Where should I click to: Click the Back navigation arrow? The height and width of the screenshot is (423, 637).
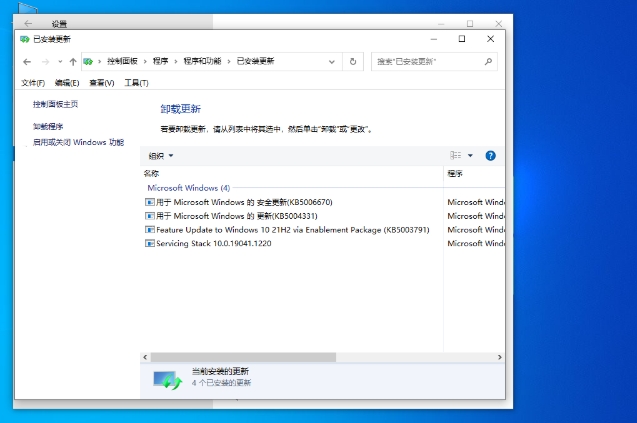pos(27,61)
